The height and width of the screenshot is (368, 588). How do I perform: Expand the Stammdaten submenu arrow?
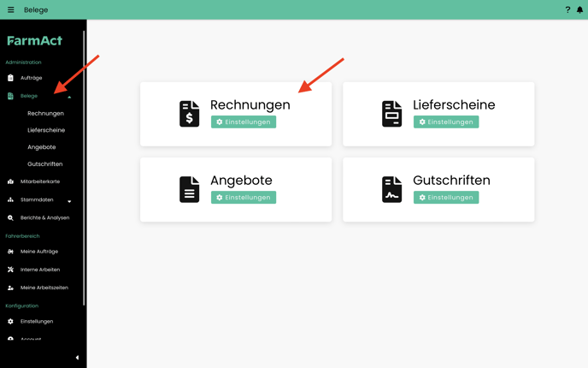[x=69, y=201]
